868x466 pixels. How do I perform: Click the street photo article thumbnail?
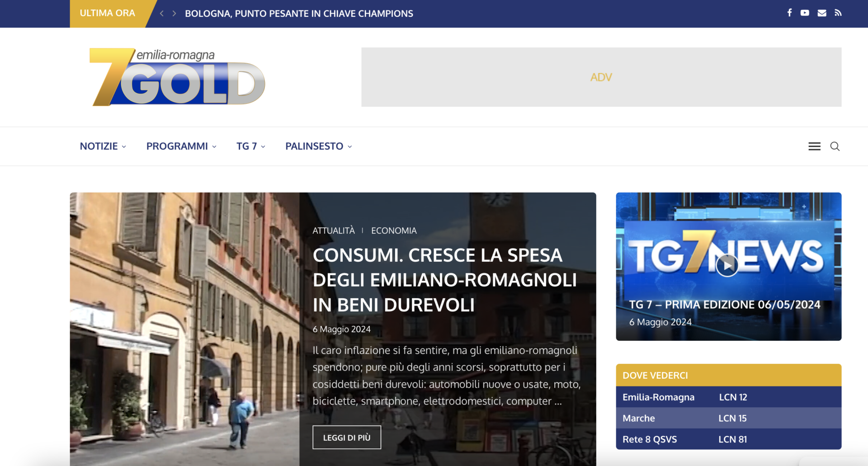[x=184, y=329]
